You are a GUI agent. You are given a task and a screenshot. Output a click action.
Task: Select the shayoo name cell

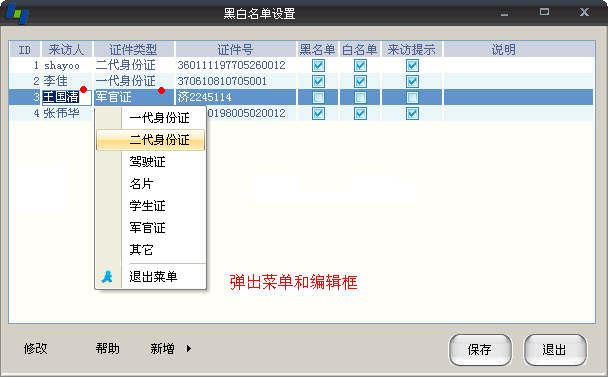67,65
